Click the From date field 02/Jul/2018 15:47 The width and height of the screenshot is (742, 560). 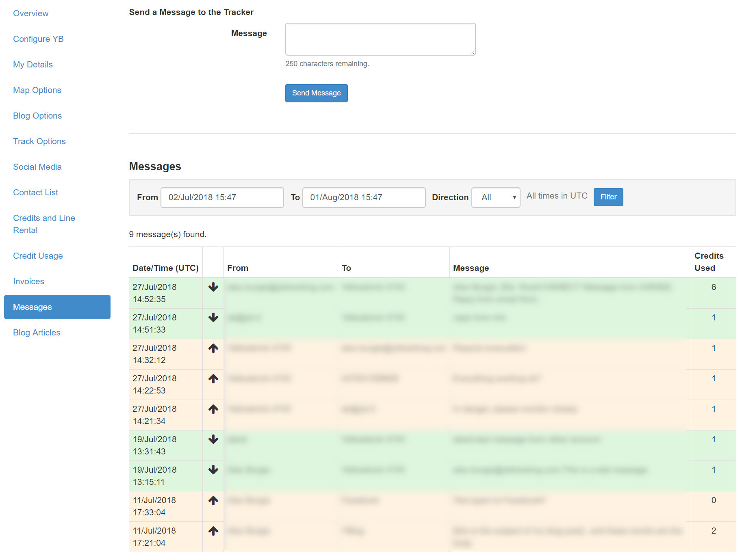click(222, 197)
